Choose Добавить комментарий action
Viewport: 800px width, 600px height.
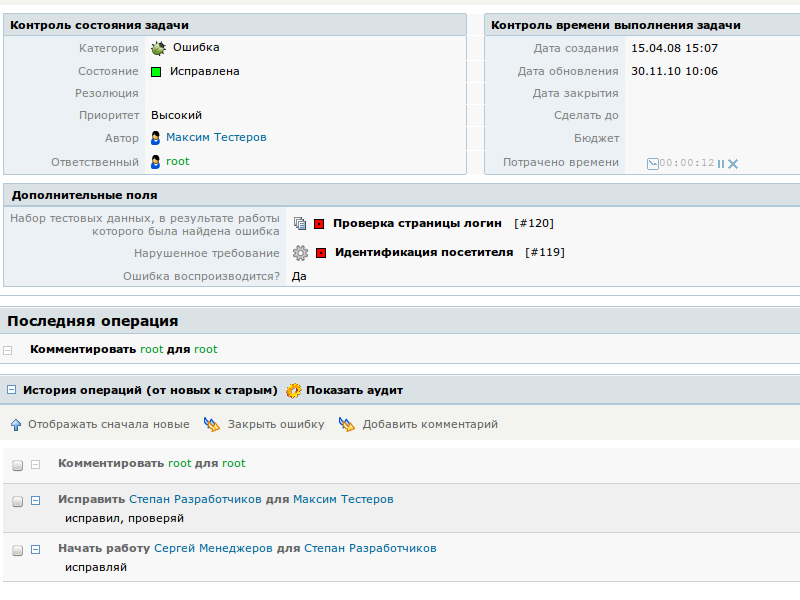pyautogui.click(x=429, y=424)
